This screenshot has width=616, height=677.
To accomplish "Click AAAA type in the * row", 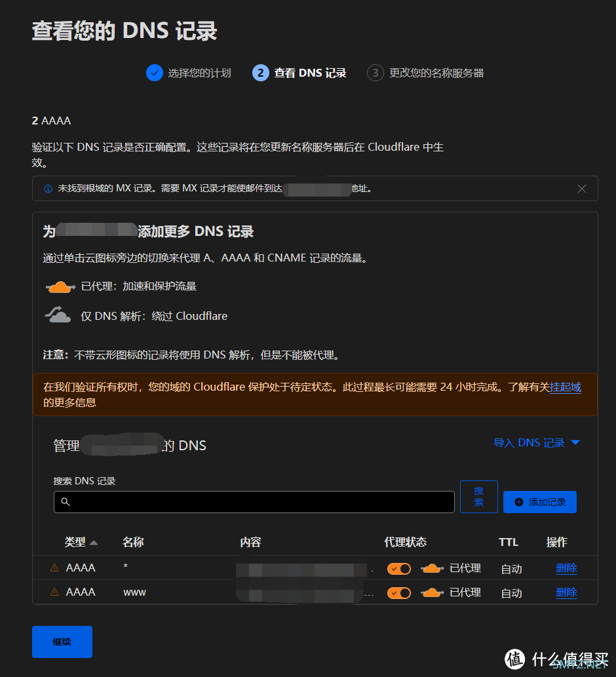I will (81, 568).
